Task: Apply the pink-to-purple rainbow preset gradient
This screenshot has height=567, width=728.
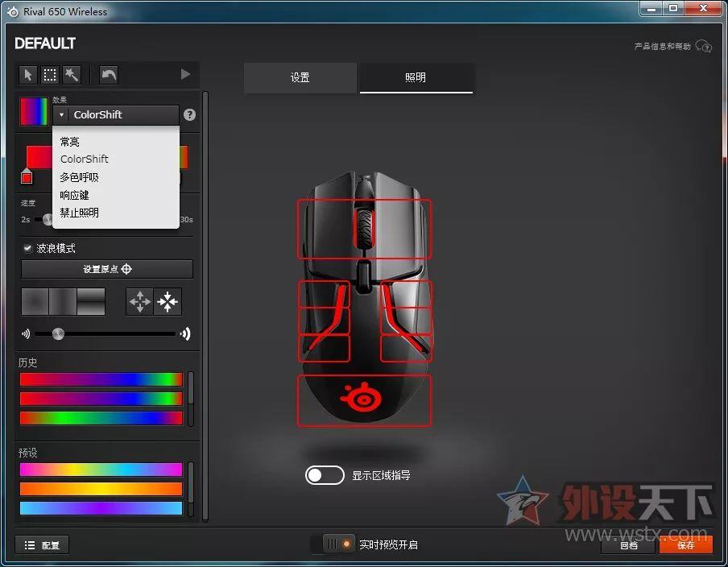Action: pos(101,470)
